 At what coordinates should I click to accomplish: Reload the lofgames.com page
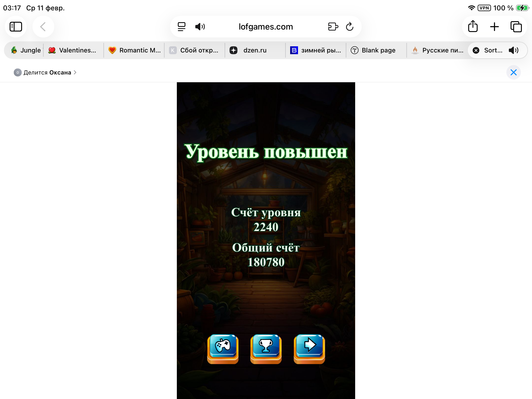point(349,27)
